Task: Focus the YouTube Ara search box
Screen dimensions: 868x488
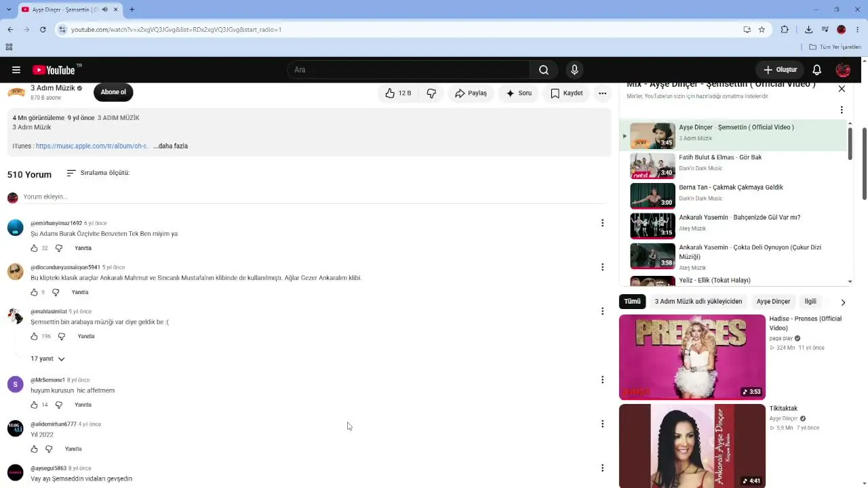Action: tap(409, 70)
